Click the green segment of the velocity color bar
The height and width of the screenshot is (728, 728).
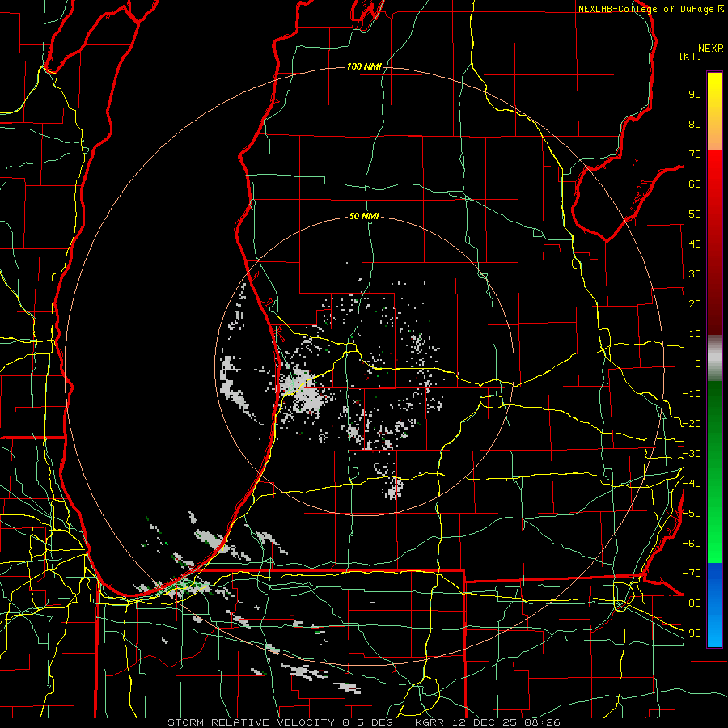click(x=714, y=472)
